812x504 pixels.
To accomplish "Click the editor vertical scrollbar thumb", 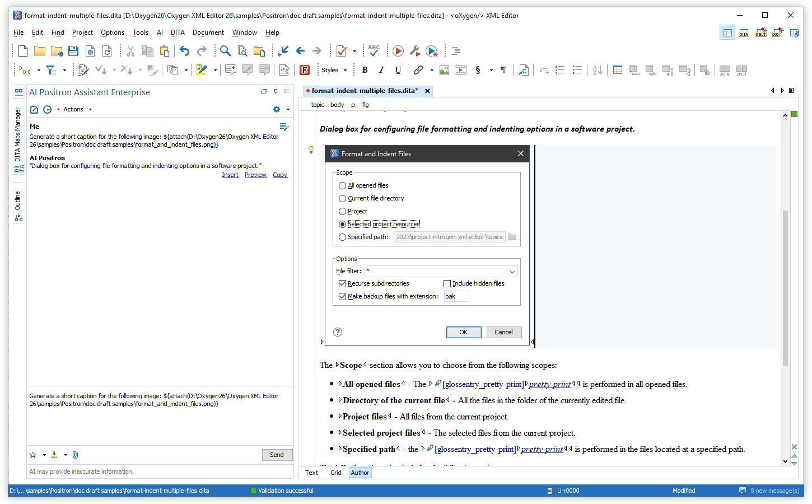I will coord(785,288).
